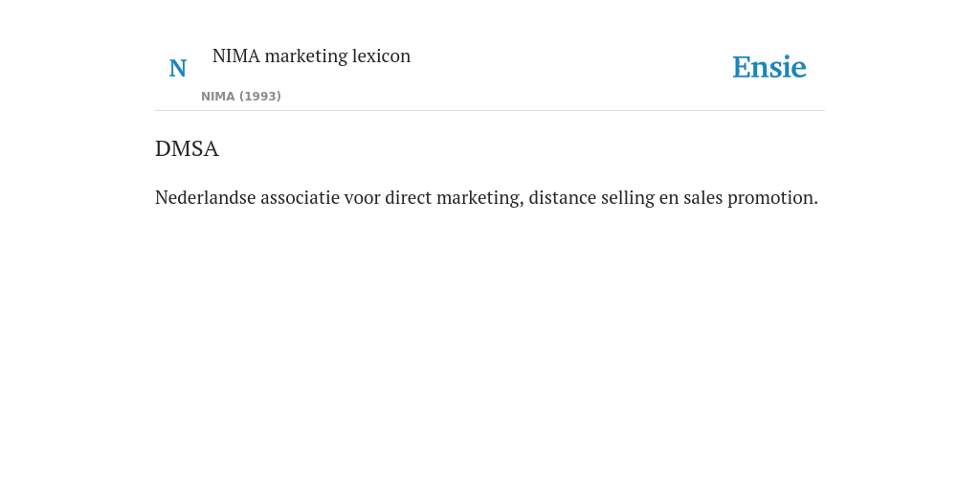Click the blue N lexicon icon
The height and width of the screenshot is (490, 980).
pos(177,68)
